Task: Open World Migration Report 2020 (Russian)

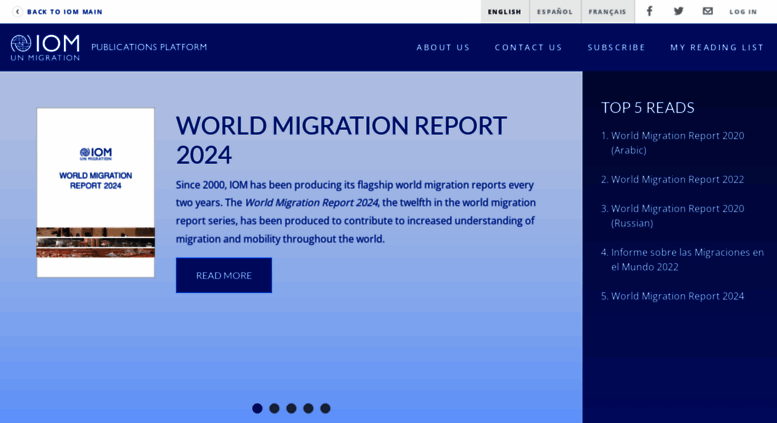Action: [x=677, y=215]
